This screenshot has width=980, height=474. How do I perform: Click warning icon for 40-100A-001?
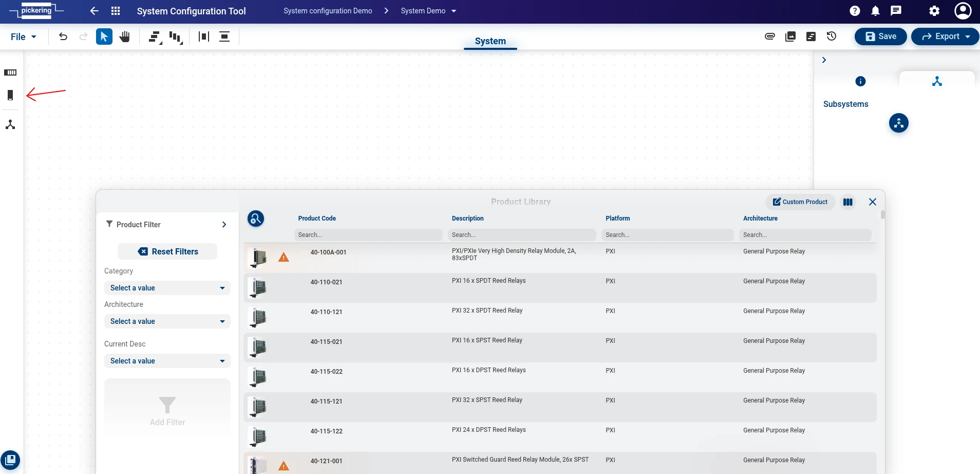click(x=284, y=257)
